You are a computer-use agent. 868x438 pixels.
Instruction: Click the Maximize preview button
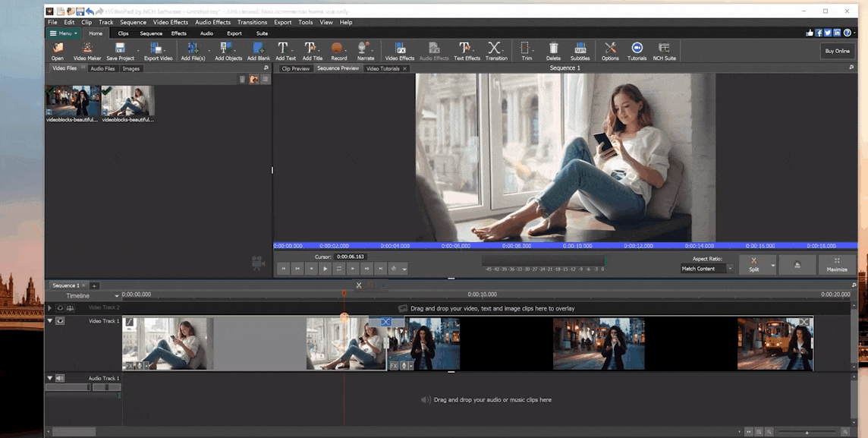point(837,265)
